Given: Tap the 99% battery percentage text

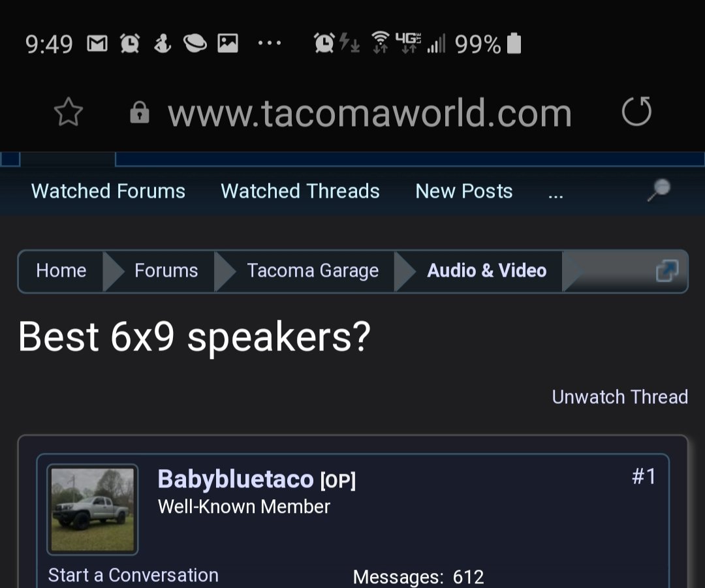Looking at the screenshot, I should click(477, 44).
